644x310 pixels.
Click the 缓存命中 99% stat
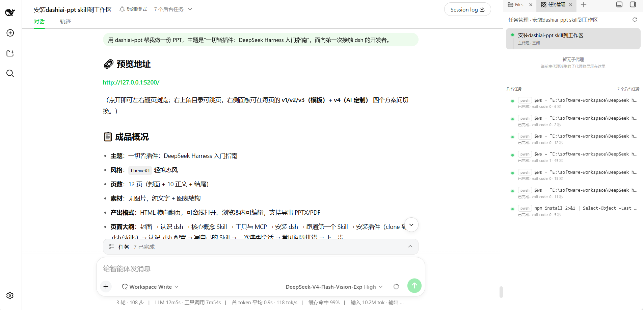(x=324, y=303)
